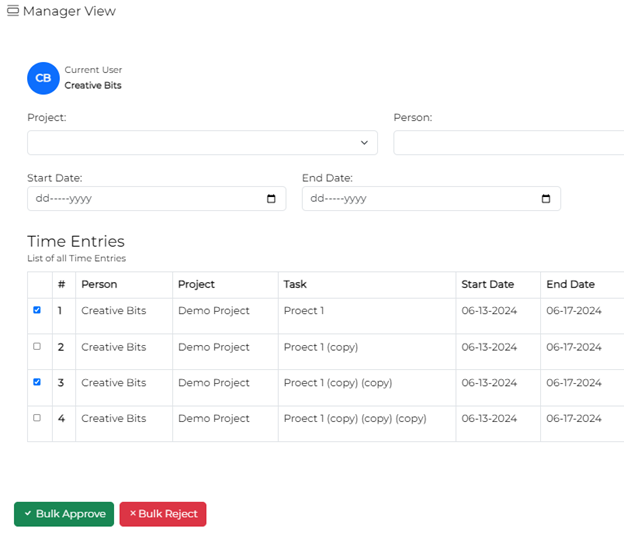Click the Bulk Reject button

(x=163, y=514)
